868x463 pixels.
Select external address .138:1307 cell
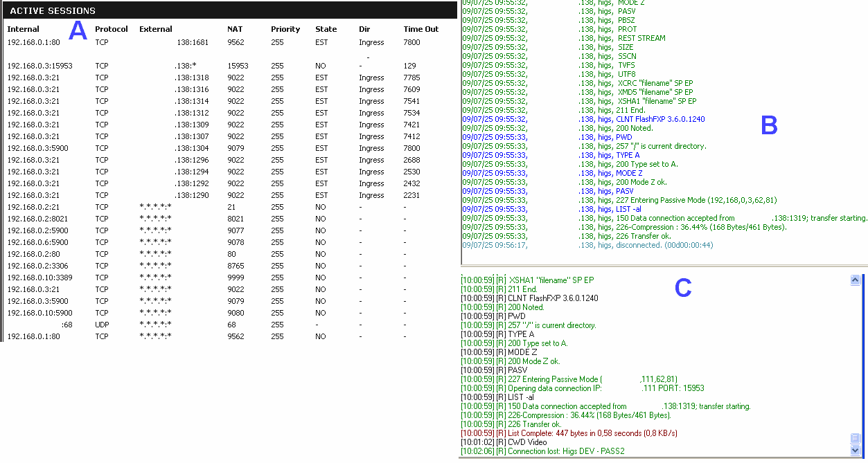coord(192,136)
